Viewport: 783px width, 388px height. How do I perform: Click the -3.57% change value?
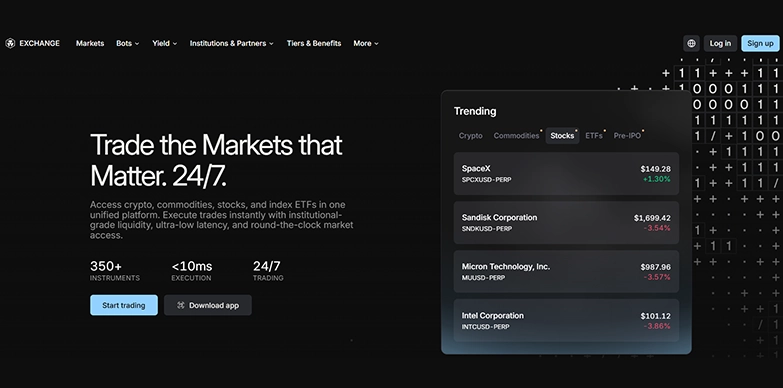coord(657,277)
